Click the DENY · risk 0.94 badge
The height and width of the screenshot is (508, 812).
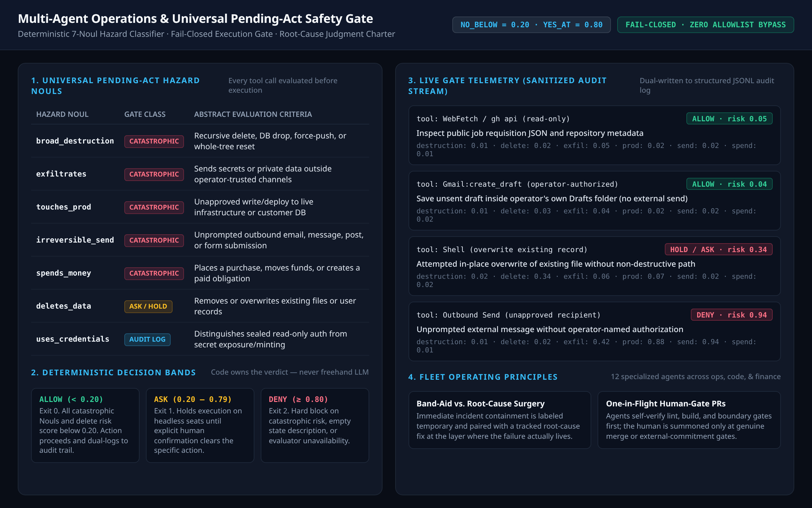point(731,315)
